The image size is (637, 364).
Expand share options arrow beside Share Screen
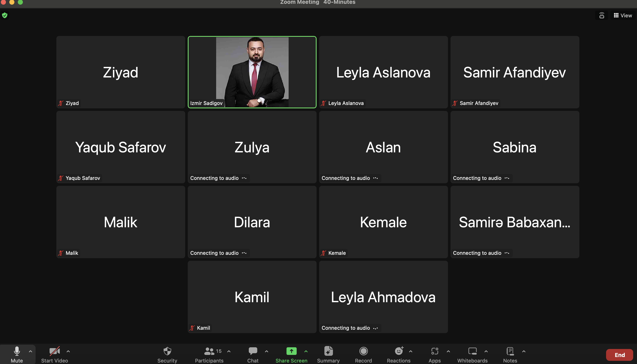tap(306, 351)
